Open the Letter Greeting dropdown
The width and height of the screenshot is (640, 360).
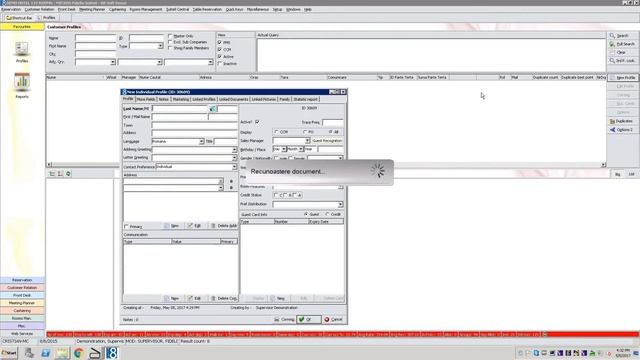tap(234, 158)
